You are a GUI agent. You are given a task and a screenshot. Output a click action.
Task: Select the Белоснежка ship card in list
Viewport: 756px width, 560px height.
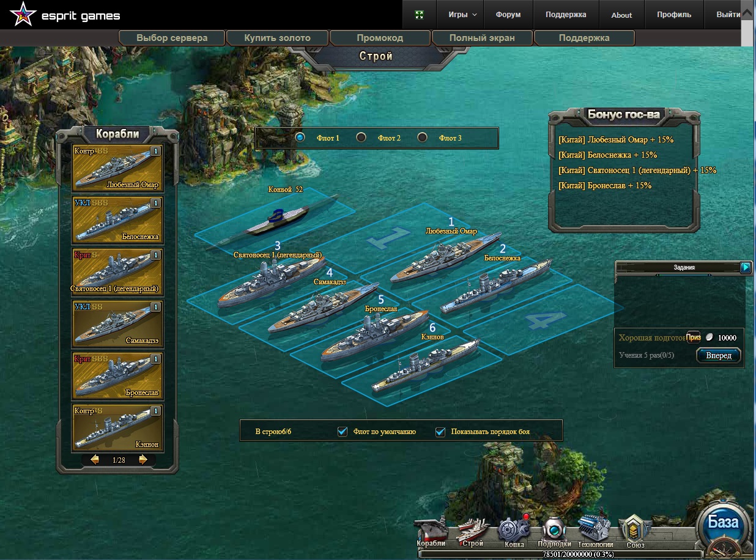point(117,219)
